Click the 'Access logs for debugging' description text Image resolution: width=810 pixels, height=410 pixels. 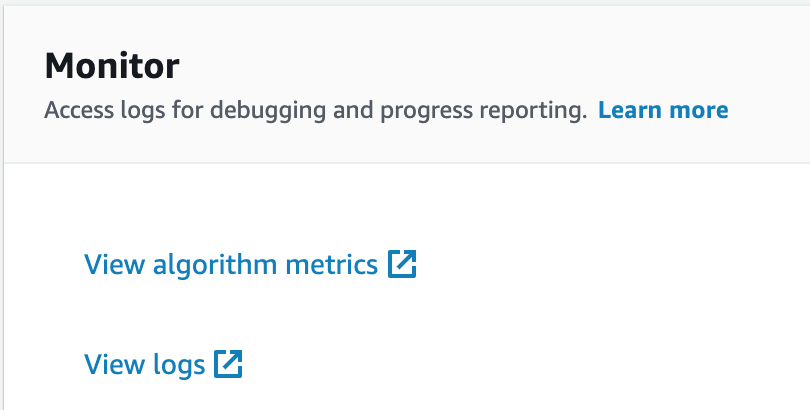click(184, 111)
